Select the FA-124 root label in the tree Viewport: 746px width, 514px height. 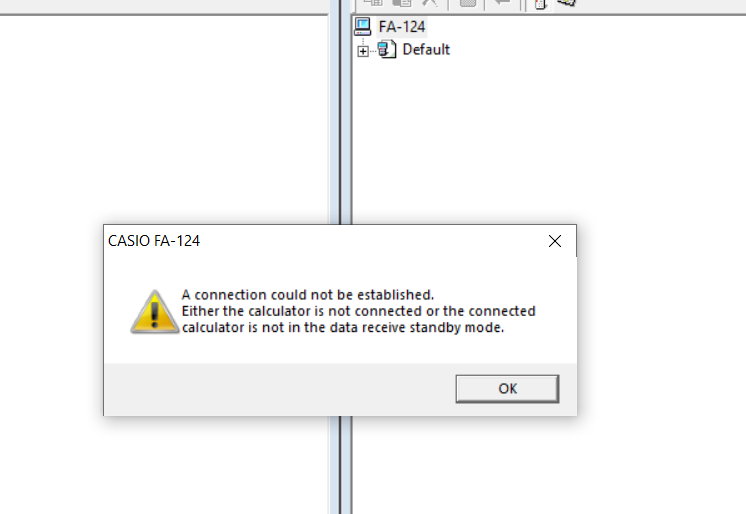[x=402, y=27]
